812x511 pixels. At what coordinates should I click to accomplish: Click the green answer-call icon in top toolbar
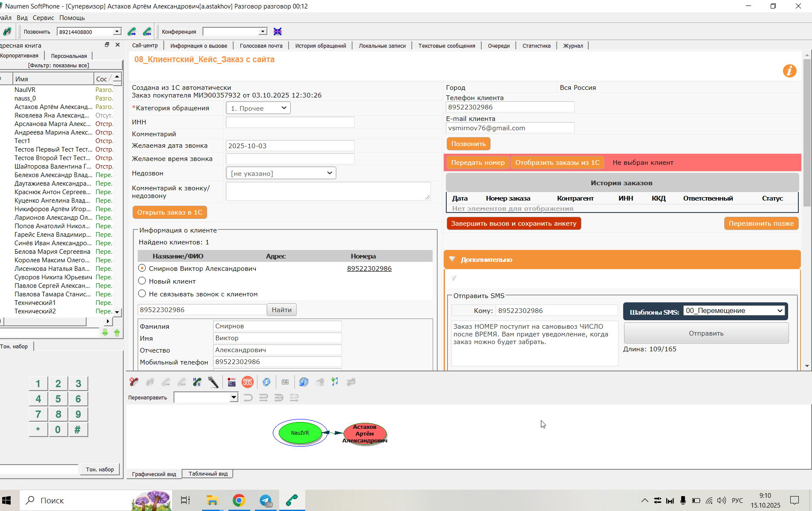(7, 32)
